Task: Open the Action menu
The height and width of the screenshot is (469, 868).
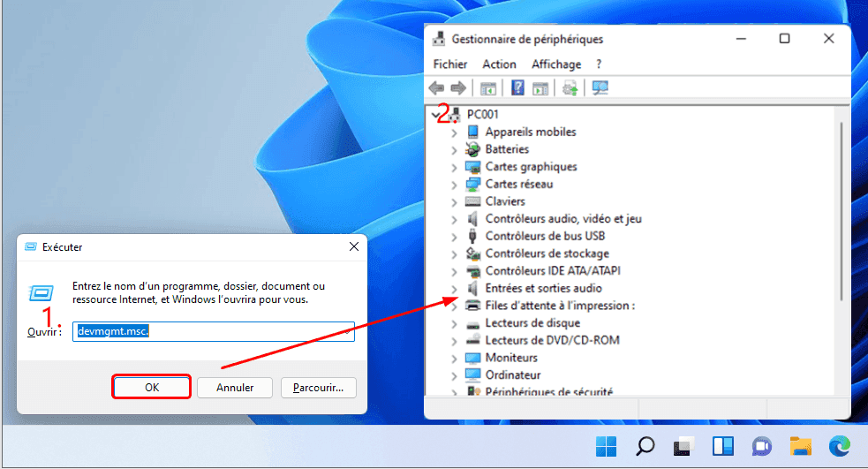Action: click(x=499, y=64)
